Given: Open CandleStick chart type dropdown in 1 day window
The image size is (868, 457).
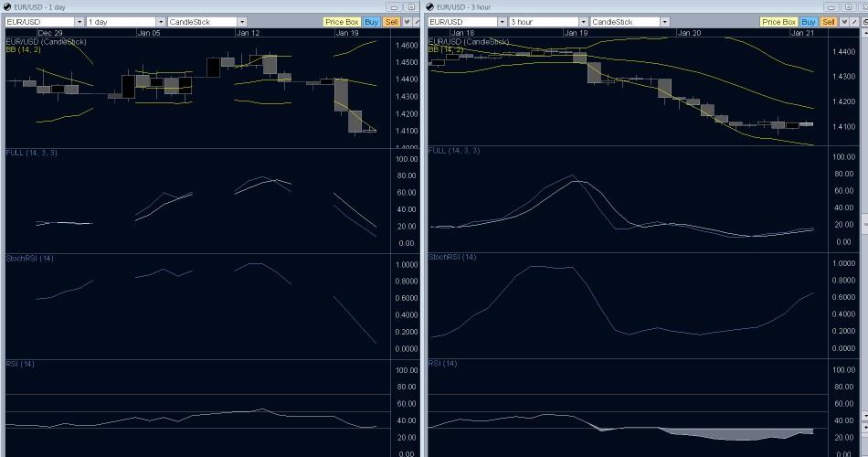Looking at the screenshot, I should click(x=207, y=22).
